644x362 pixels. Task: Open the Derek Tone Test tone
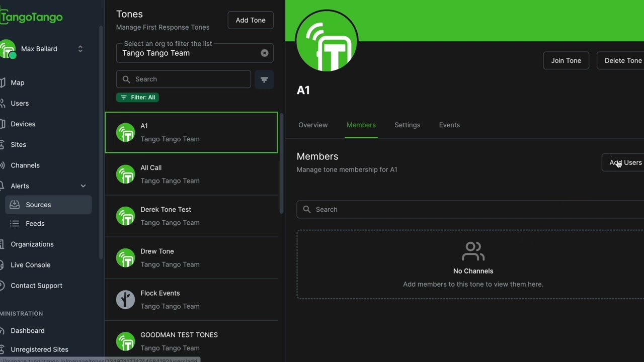coord(191,216)
